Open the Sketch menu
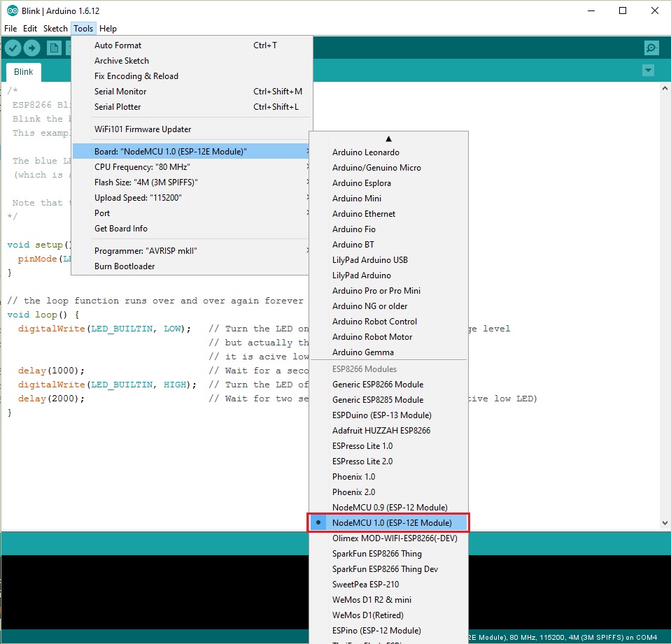 (55, 29)
